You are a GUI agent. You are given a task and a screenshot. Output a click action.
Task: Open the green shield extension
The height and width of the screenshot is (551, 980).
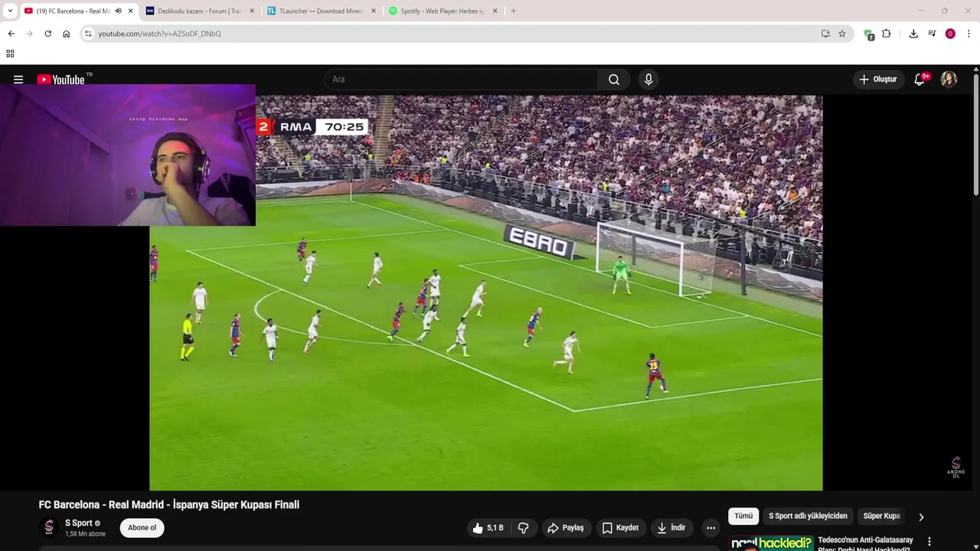(868, 34)
